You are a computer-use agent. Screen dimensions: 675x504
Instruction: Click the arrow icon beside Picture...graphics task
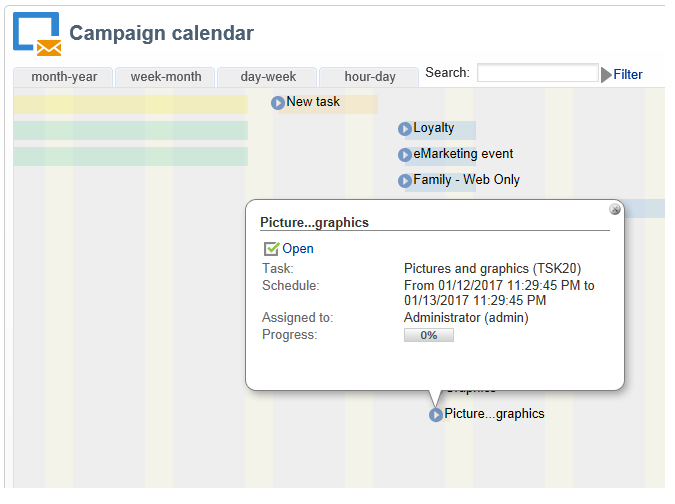click(436, 415)
